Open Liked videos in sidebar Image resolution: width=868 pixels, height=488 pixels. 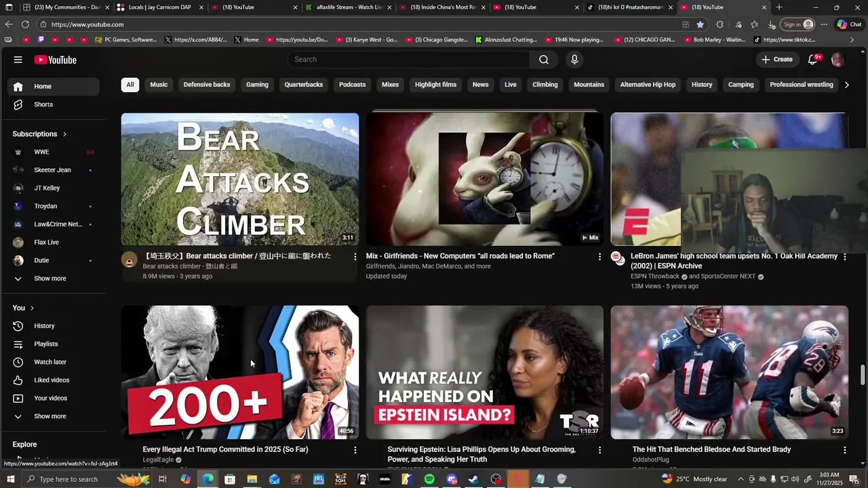[x=53, y=380]
